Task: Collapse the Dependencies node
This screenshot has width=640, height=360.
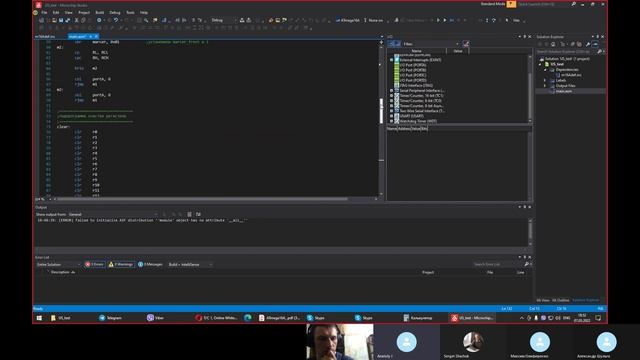Action: 545,70
